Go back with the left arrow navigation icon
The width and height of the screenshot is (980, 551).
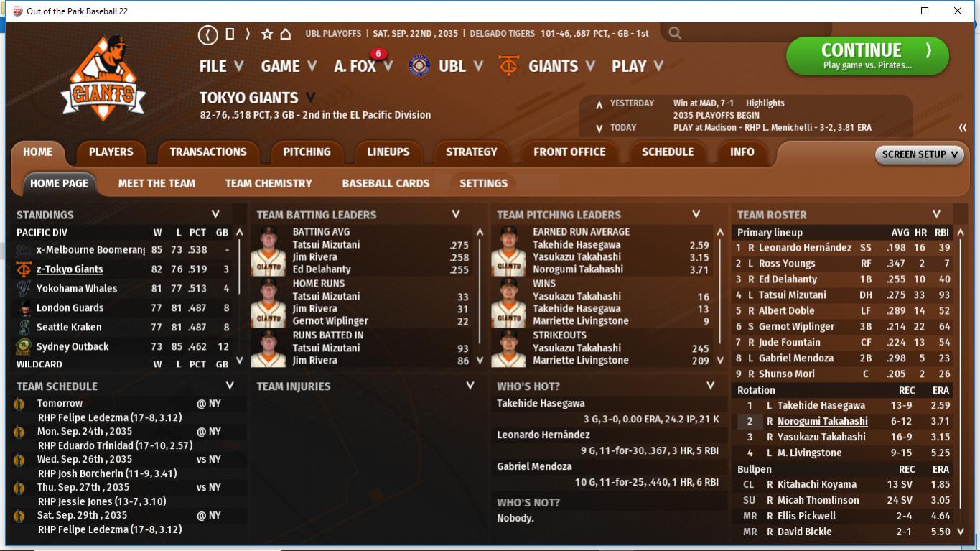pyautogui.click(x=207, y=34)
